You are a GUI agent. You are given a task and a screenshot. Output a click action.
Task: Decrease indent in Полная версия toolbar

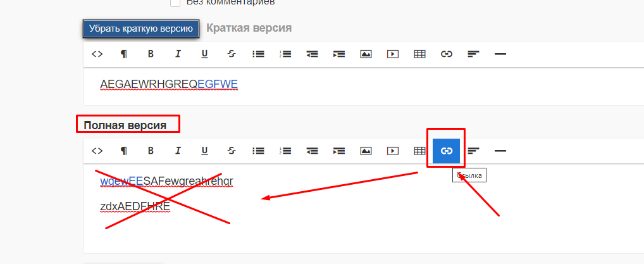coord(312,151)
